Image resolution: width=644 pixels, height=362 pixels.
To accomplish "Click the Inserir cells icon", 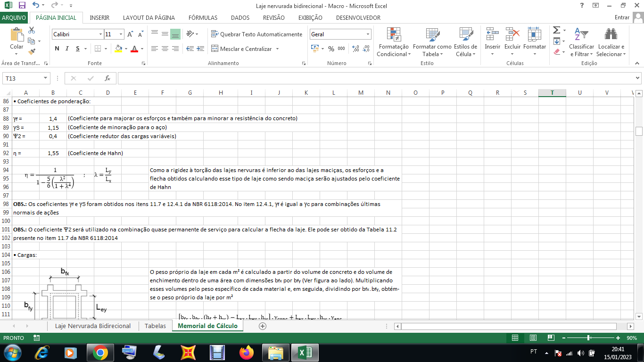I will click(x=493, y=34).
